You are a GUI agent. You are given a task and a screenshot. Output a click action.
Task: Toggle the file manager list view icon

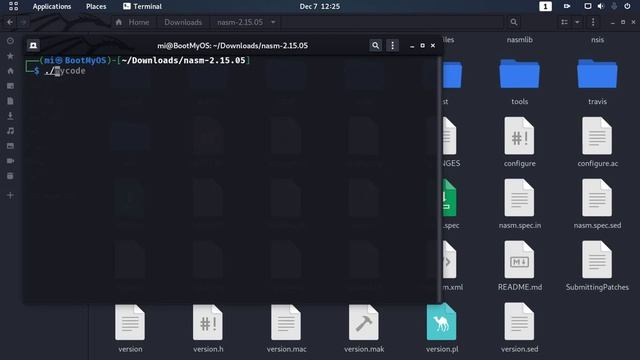(x=564, y=22)
